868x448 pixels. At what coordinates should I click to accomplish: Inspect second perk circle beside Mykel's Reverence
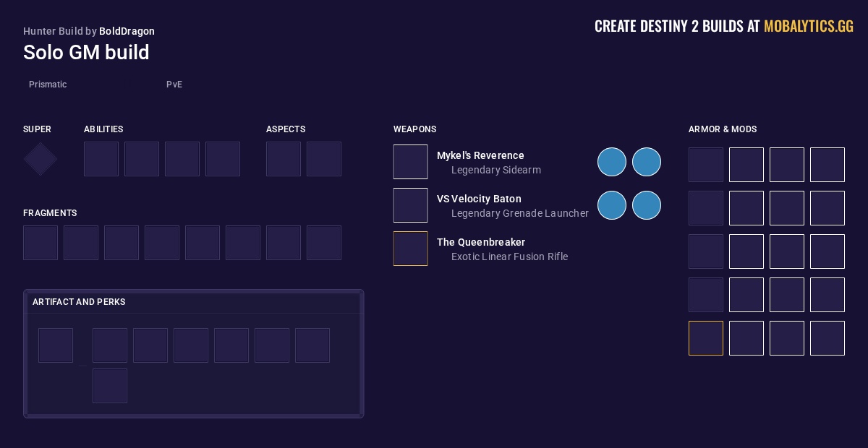(647, 162)
